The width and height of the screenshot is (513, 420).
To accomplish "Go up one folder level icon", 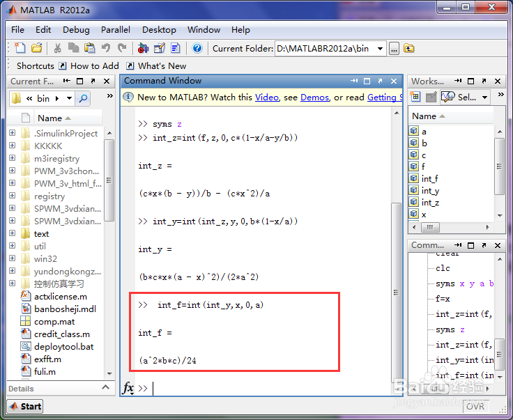I will 409,48.
